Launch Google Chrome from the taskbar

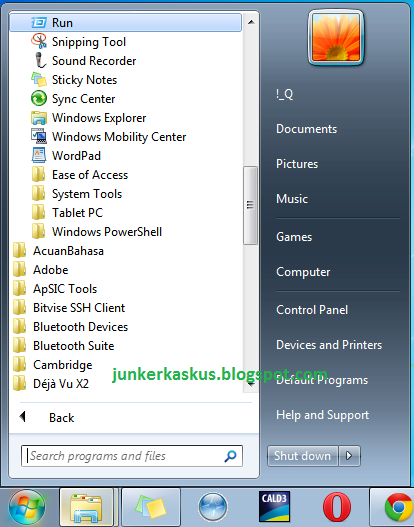click(399, 508)
